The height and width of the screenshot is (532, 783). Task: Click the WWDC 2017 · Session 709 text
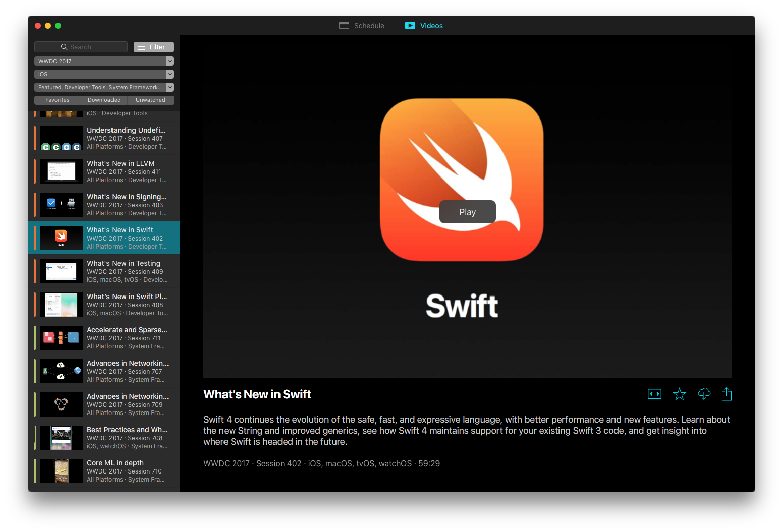(125, 405)
